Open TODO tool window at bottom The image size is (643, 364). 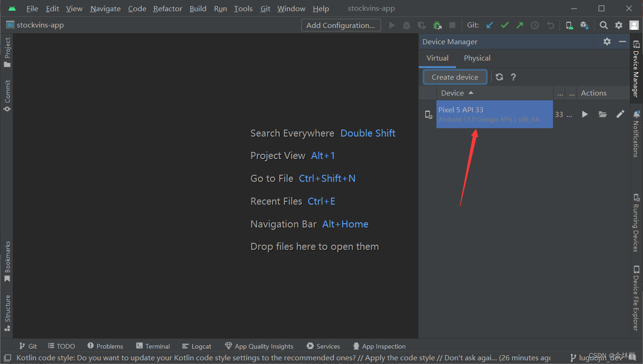click(62, 346)
